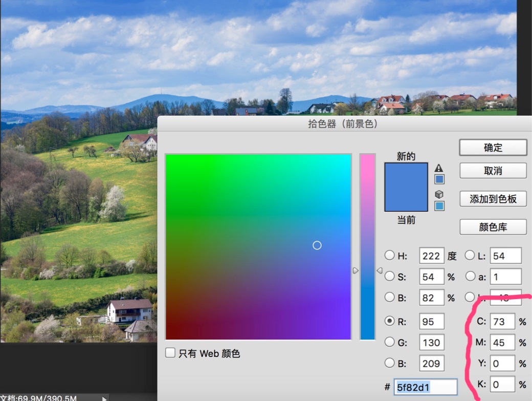The height and width of the screenshot is (401, 532).
Task: Select the RGB blue B radio button
Action: [389, 363]
